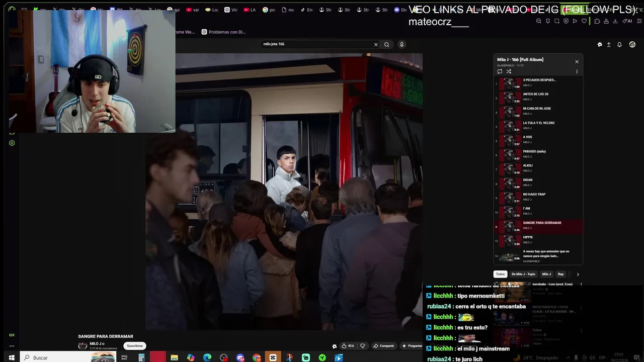Select the 'De Milo J - Topic' chip
Screen dimensions: 644x362
pos(523,274)
